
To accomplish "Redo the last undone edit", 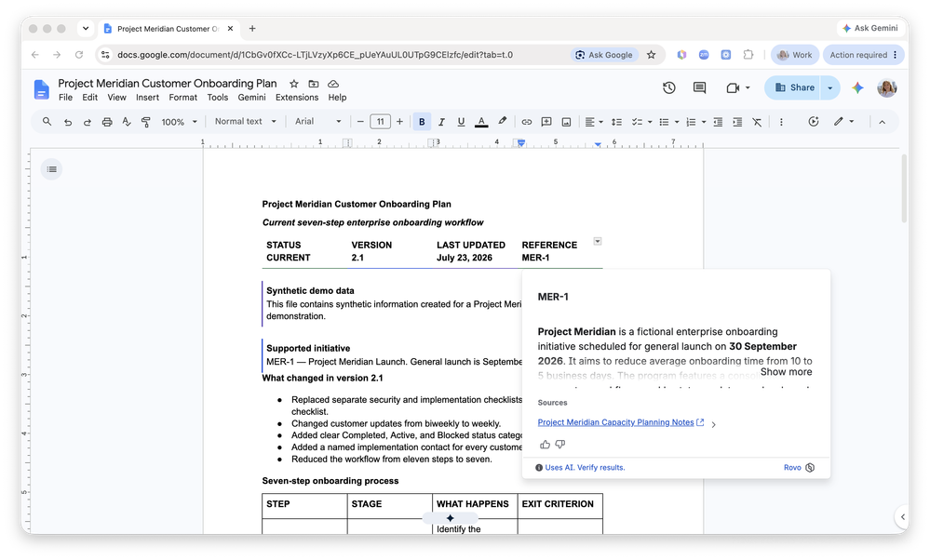I will [x=88, y=122].
